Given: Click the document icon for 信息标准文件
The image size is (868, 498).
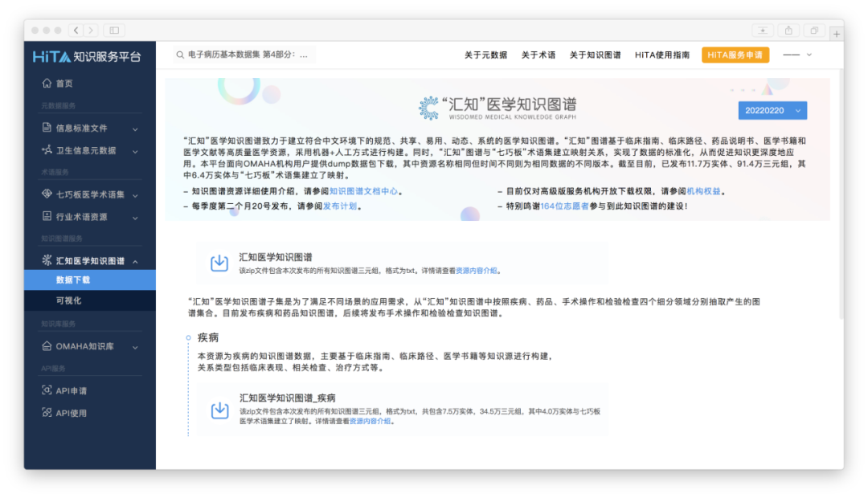Looking at the screenshot, I should (x=47, y=128).
